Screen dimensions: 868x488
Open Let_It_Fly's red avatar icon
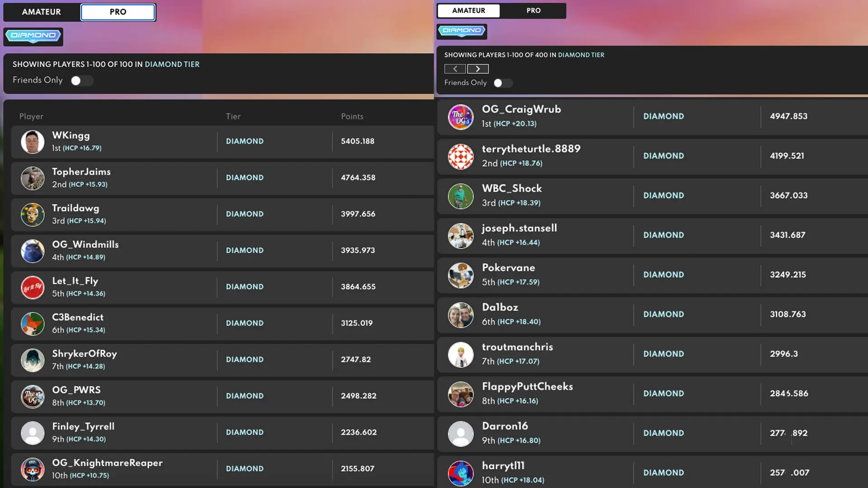[x=33, y=287]
